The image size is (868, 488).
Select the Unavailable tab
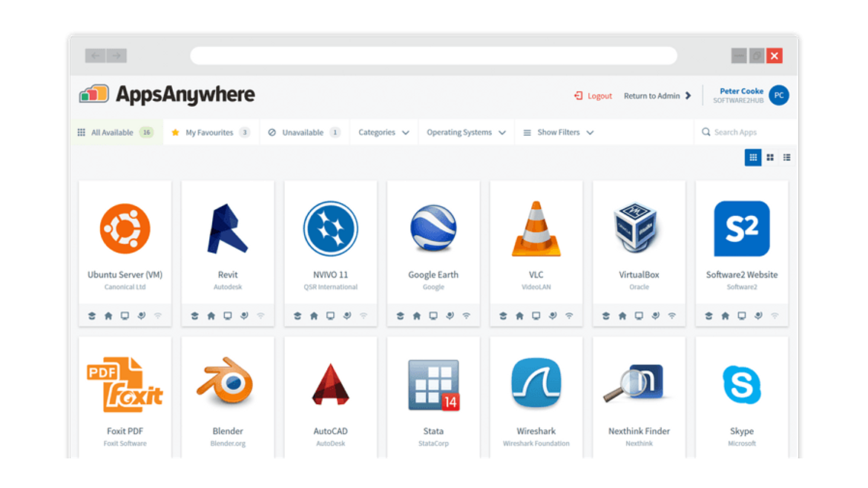coord(304,132)
